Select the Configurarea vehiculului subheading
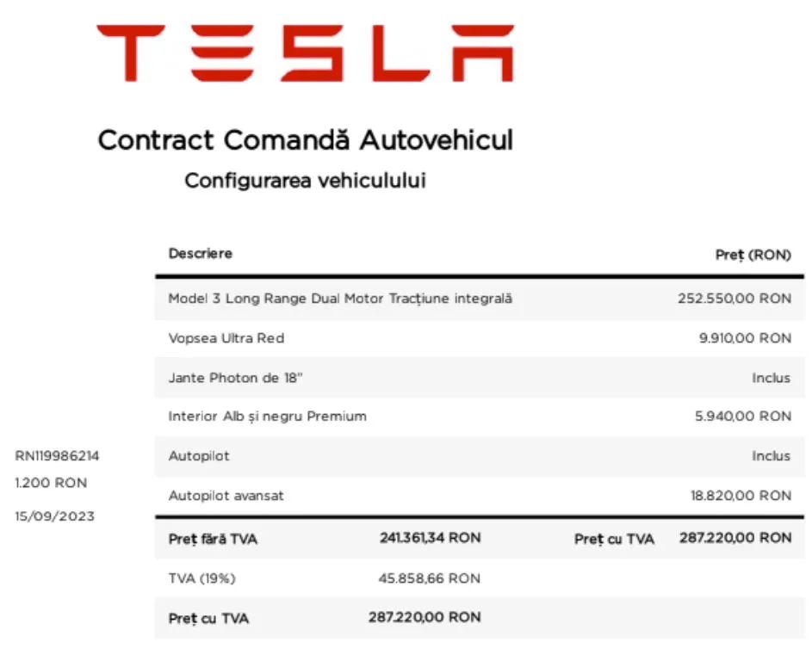This screenshot has width=812, height=667. click(305, 181)
